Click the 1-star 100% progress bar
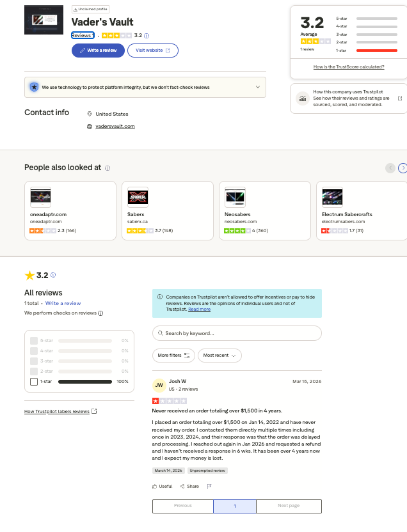Screen dimensions: 407x532 85,382
